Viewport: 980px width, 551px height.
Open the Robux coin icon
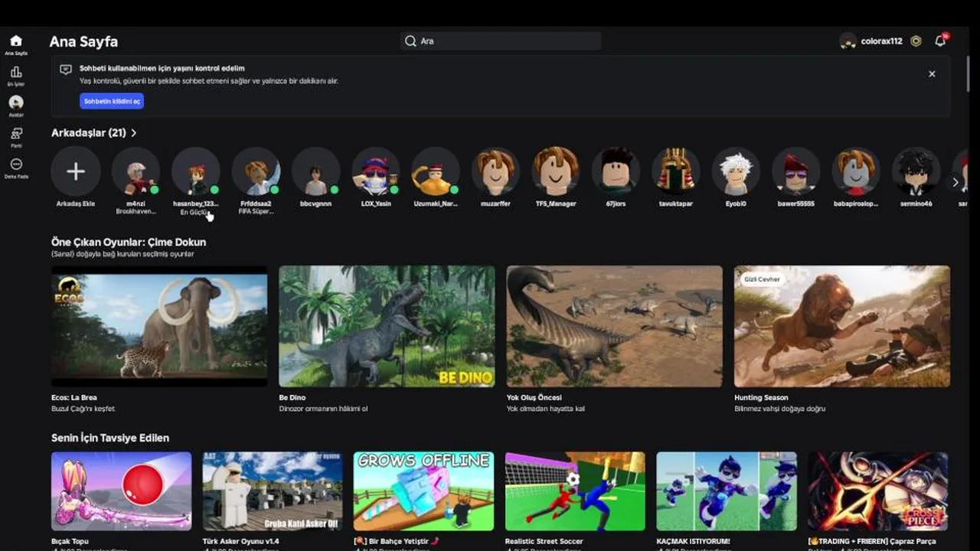(916, 41)
